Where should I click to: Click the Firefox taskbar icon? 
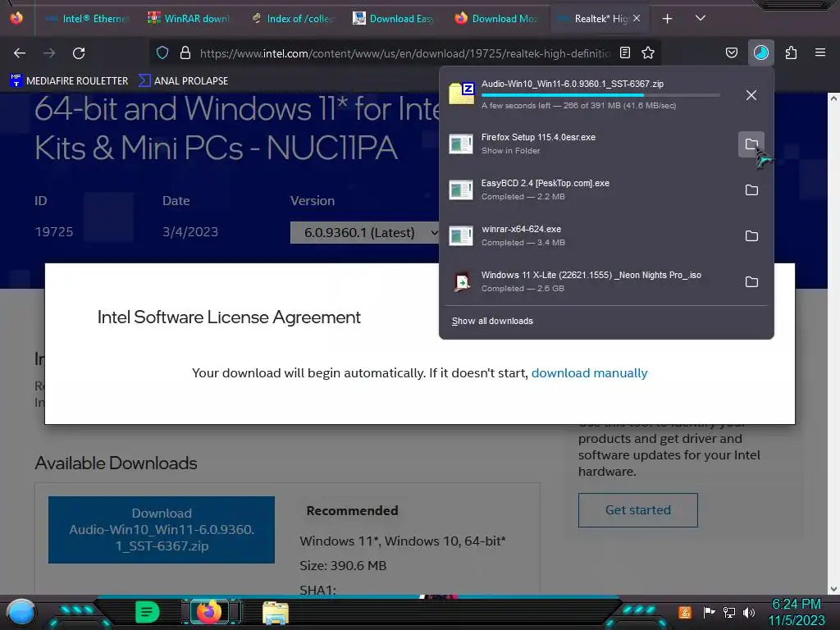pyautogui.click(x=209, y=612)
